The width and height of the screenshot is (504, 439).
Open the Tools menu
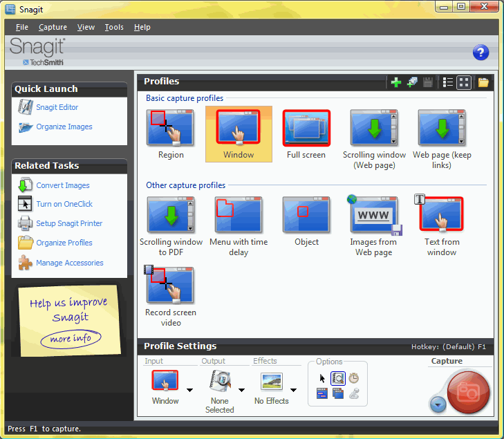(114, 27)
